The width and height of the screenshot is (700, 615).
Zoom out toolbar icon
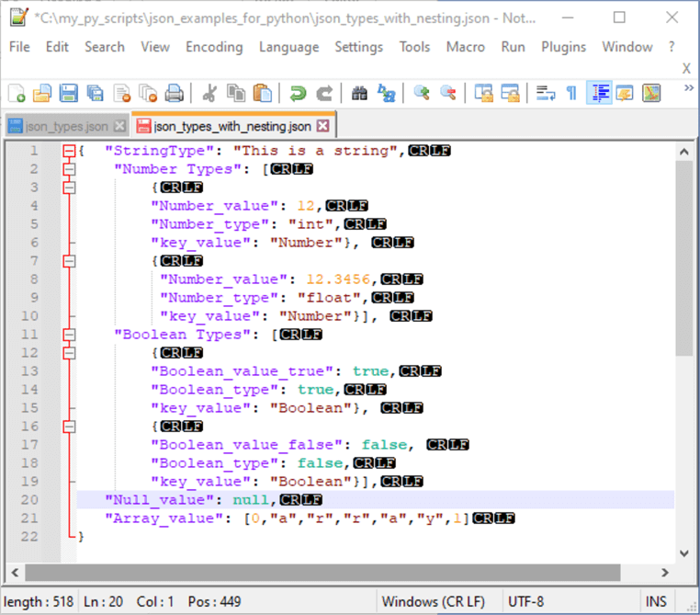click(x=447, y=94)
